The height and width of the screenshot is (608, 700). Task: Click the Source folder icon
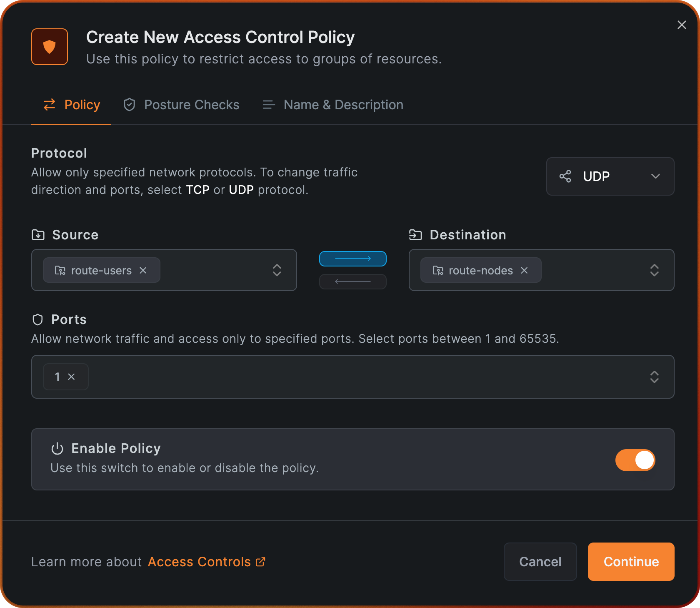pos(38,235)
